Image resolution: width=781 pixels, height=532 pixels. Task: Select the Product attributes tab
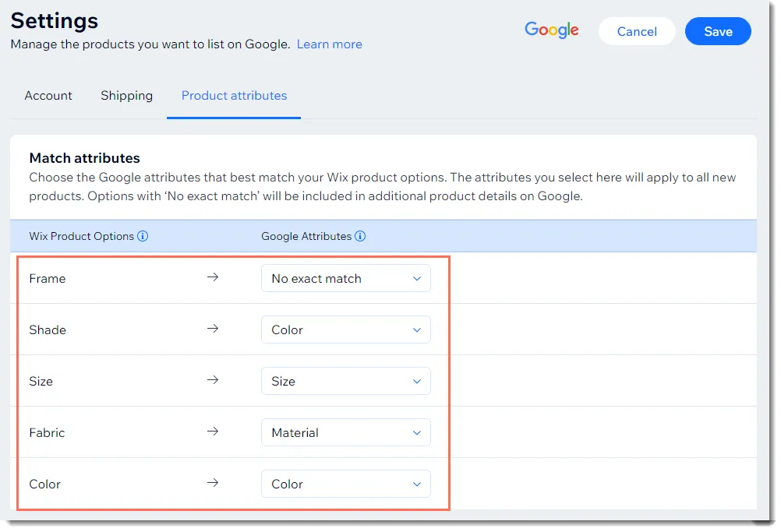click(234, 96)
